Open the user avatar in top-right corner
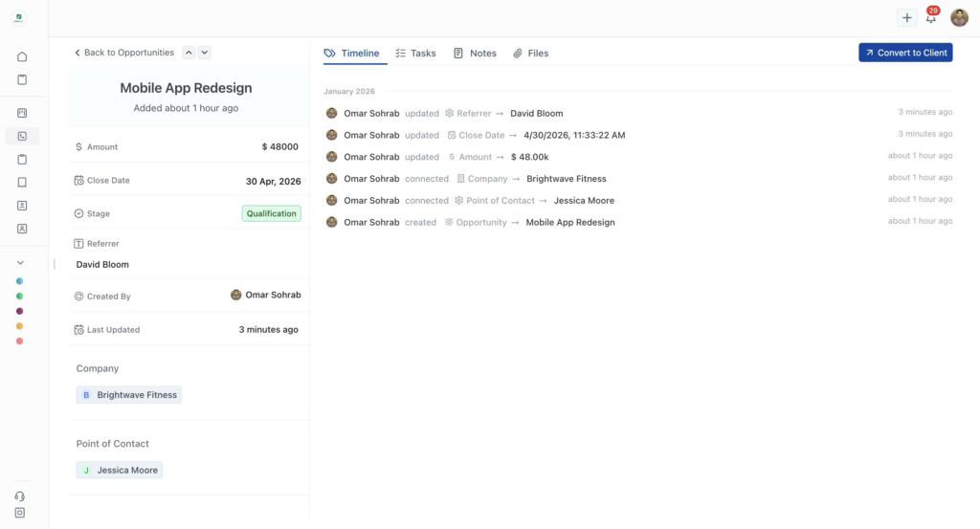Screen dimensions: 980x529 click(959, 18)
